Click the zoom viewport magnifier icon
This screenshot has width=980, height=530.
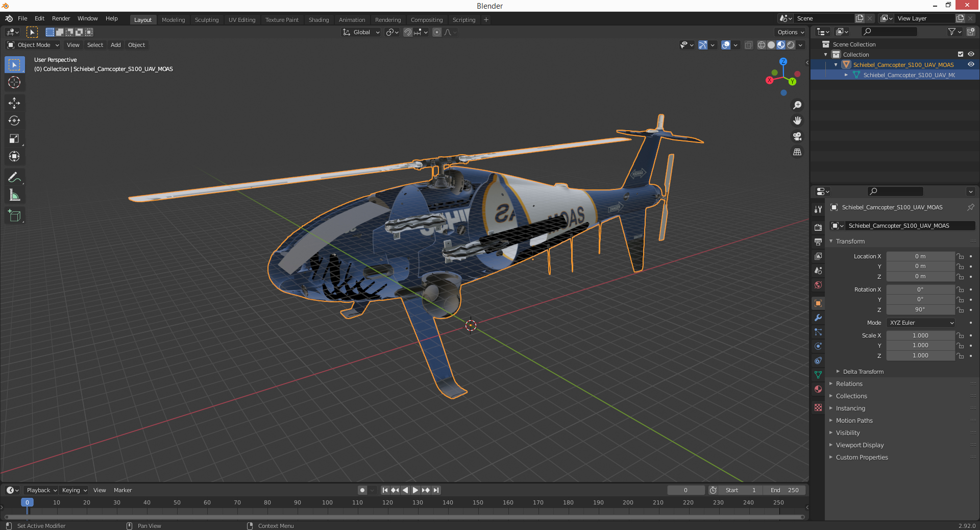pyautogui.click(x=797, y=105)
